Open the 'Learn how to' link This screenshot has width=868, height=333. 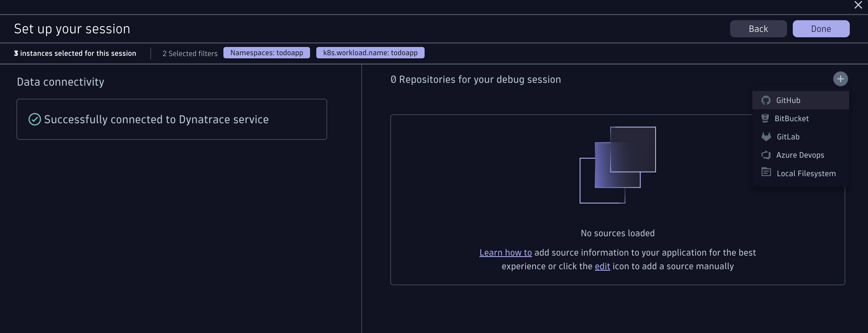[506, 252]
